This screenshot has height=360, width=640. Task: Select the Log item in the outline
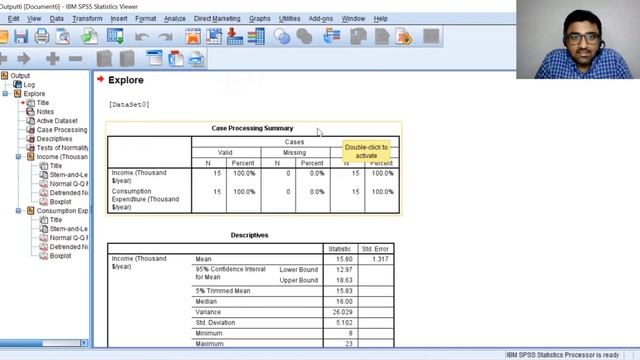(29, 84)
